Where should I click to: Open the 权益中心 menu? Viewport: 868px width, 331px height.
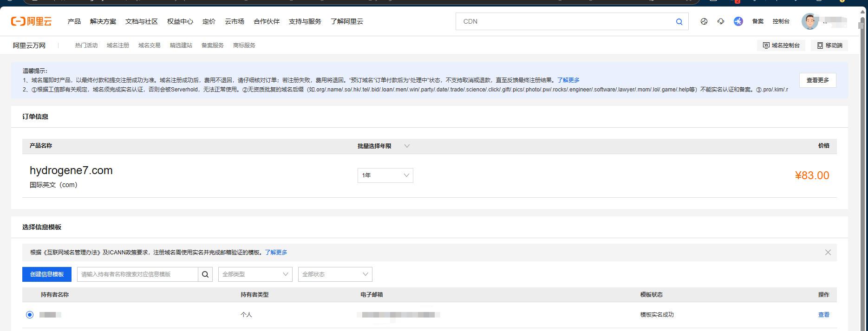tap(180, 21)
